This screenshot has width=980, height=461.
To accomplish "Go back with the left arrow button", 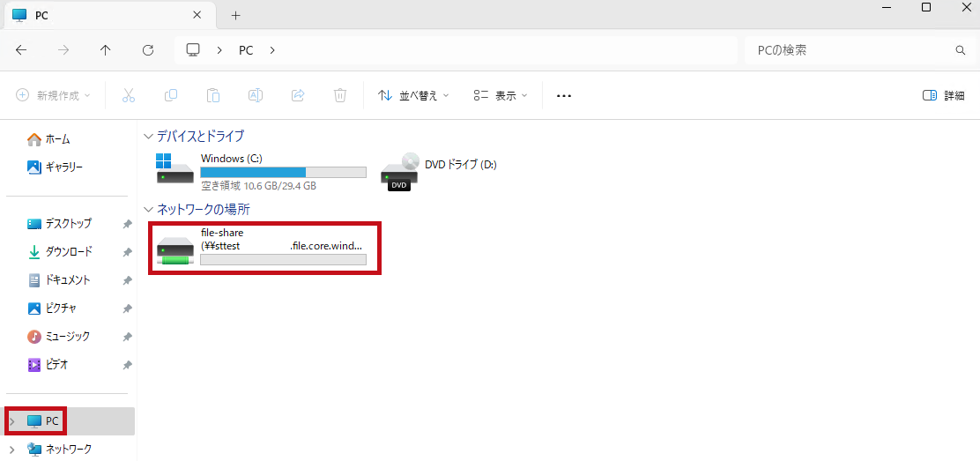I will (x=21, y=50).
